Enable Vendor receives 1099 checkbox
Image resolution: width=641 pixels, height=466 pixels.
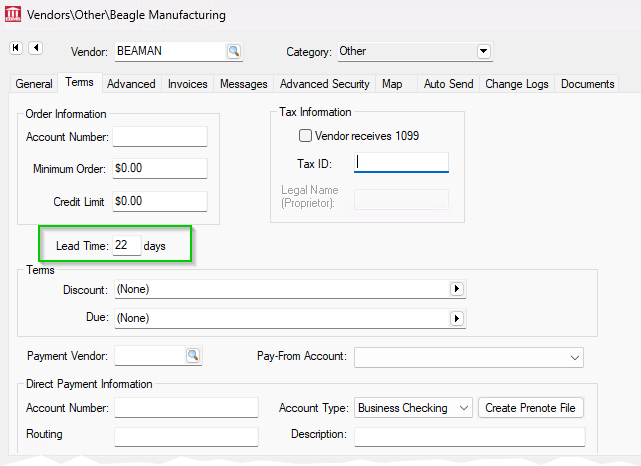point(305,136)
